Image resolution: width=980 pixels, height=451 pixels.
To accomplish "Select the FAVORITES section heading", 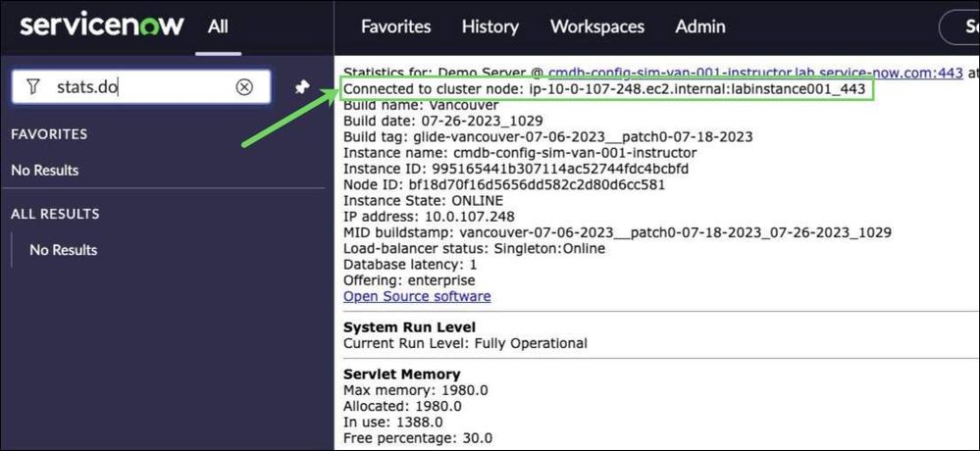I will click(49, 134).
